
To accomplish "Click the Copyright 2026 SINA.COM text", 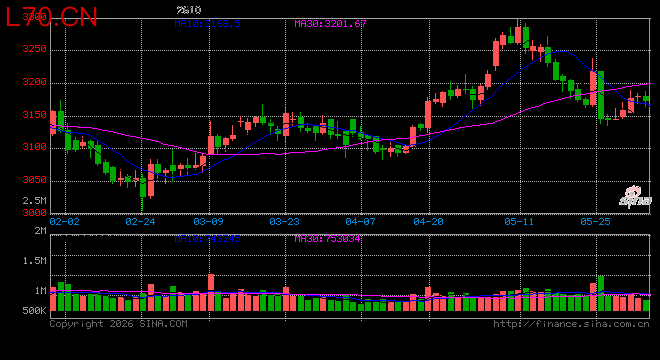I will (x=119, y=324).
